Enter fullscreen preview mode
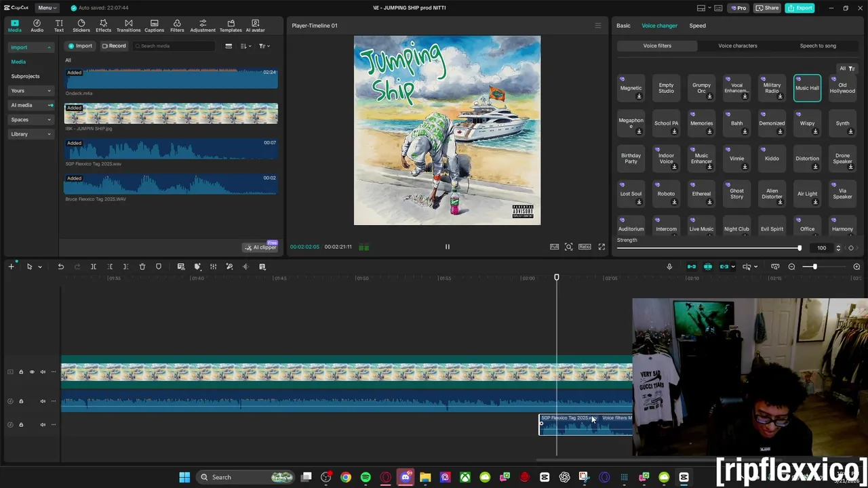The image size is (868, 488). click(x=601, y=247)
